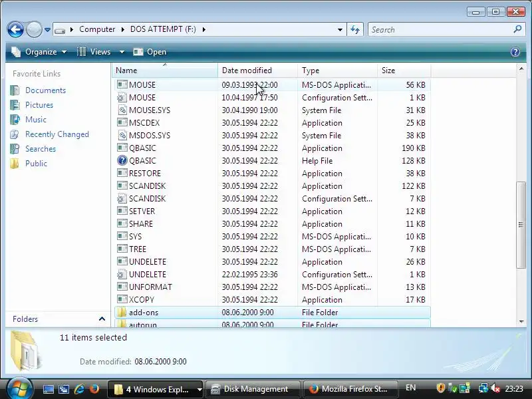
Task: Open Searches in Favorite Links
Action: 41,148
